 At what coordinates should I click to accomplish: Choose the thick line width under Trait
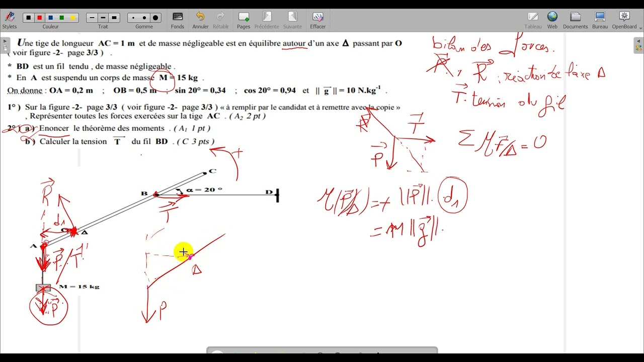[114, 18]
